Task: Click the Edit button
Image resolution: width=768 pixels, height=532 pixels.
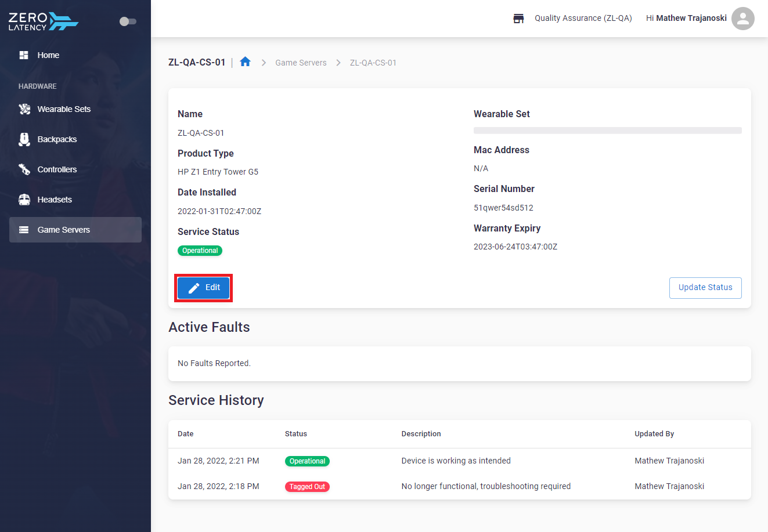Action: (203, 288)
